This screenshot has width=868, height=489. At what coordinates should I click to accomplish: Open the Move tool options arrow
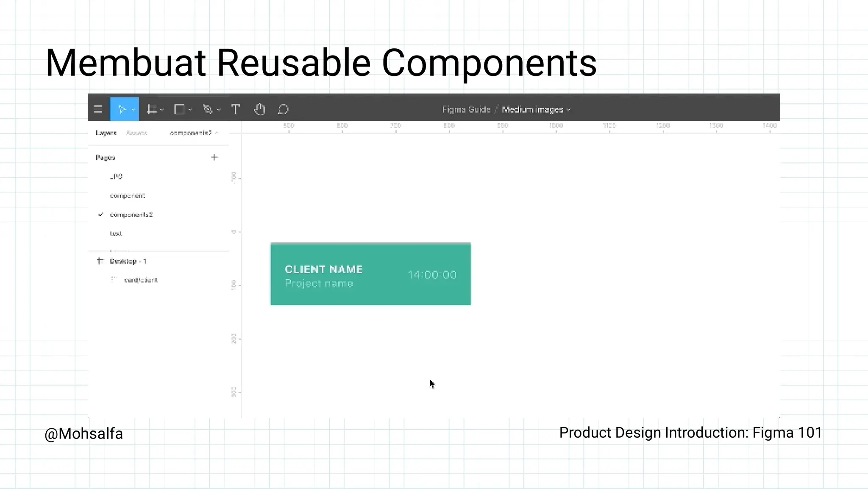pos(133,110)
